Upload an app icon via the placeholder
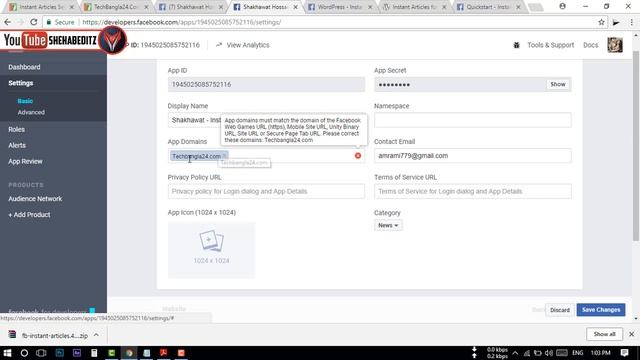Image resolution: width=640 pixels, height=360 pixels. [211, 250]
